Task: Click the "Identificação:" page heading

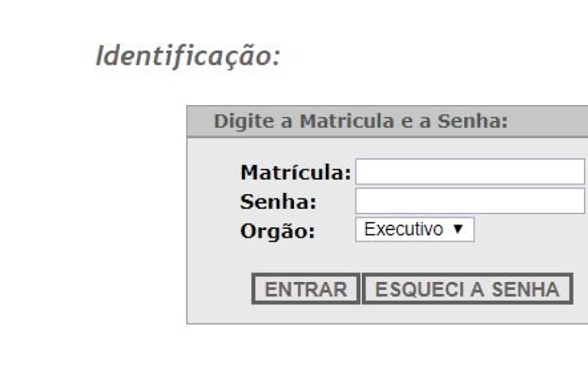Action: [x=187, y=56]
